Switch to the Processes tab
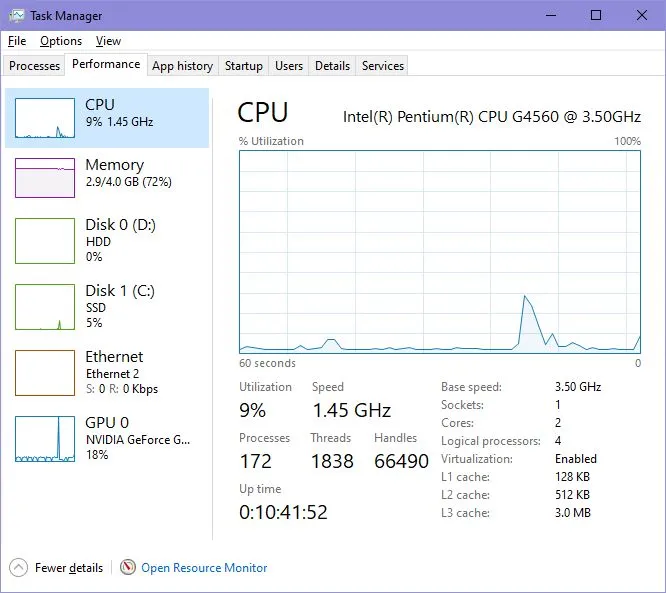This screenshot has width=666, height=593. tap(34, 66)
